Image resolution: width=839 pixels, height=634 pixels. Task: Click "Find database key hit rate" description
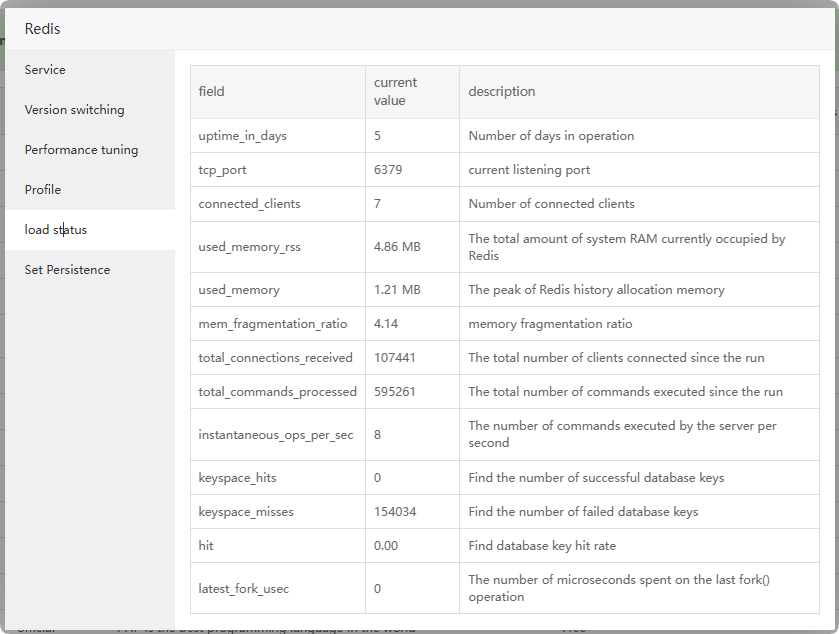(542, 546)
